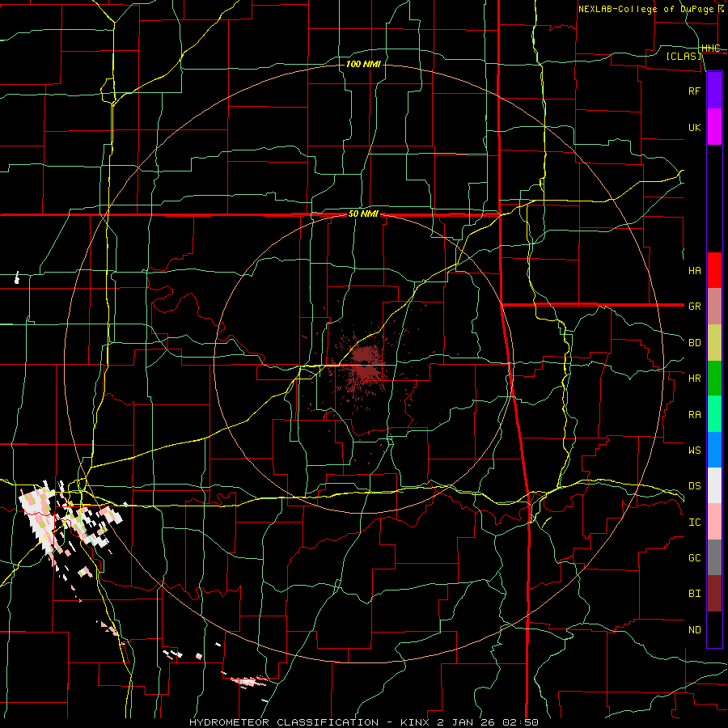The height and width of the screenshot is (728, 728).
Task: Click the ND legend label
Action: tap(694, 630)
